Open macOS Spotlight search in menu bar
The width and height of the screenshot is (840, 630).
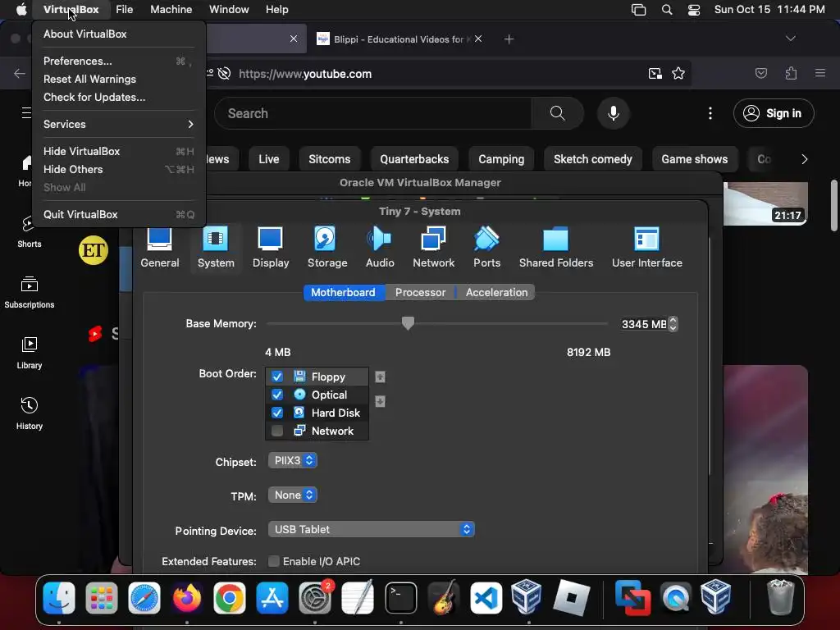point(666,10)
